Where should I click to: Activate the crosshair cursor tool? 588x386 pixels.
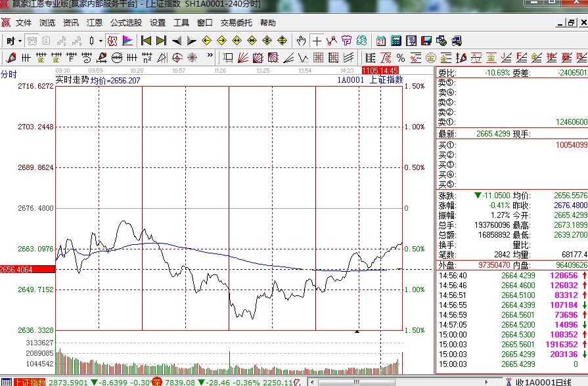point(317,41)
